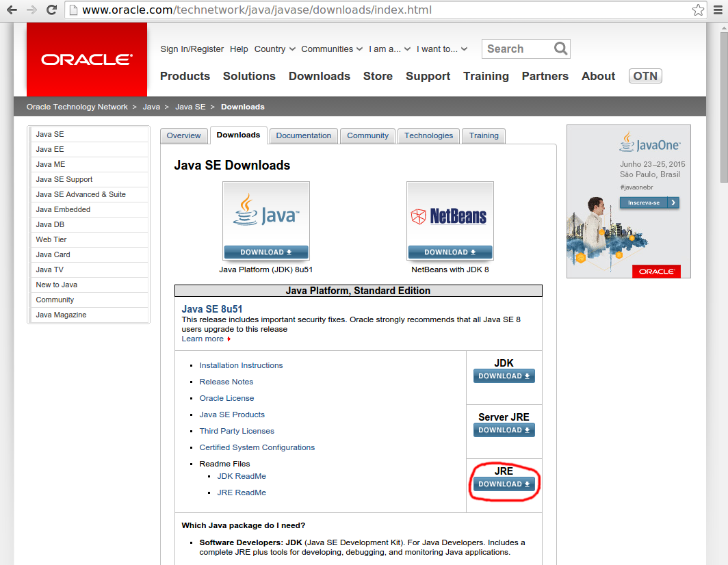Expand the Country dropdown
Viewport: 728px width, 565px height.
tap(274, 49)
